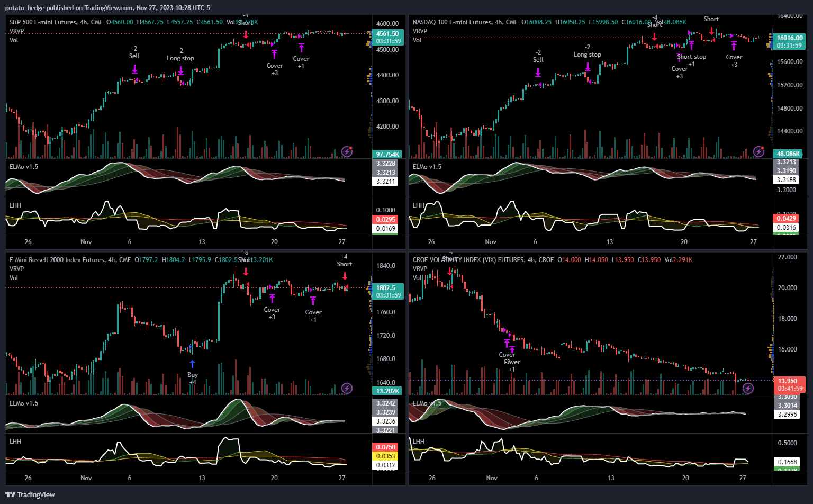Image resolution: width=813 pixels, height=504 pixels.
Task: Click the red 0.0750 LHH value label
Action: point(386,447)
